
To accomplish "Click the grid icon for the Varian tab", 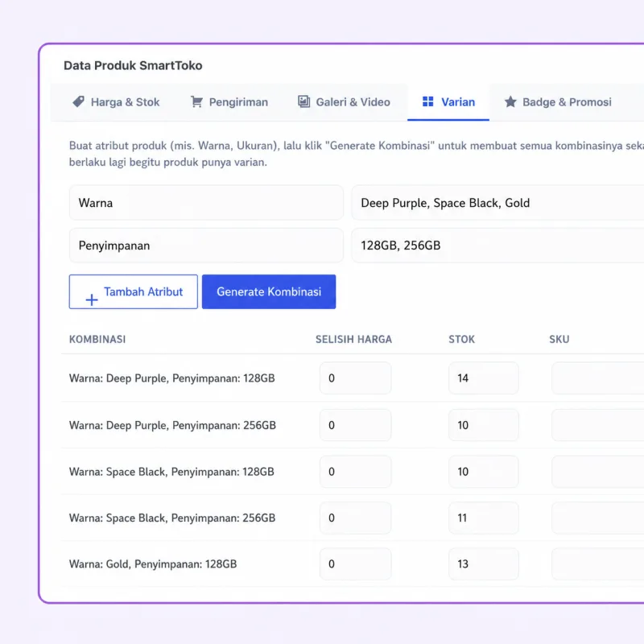I will [x=428, y=101].
